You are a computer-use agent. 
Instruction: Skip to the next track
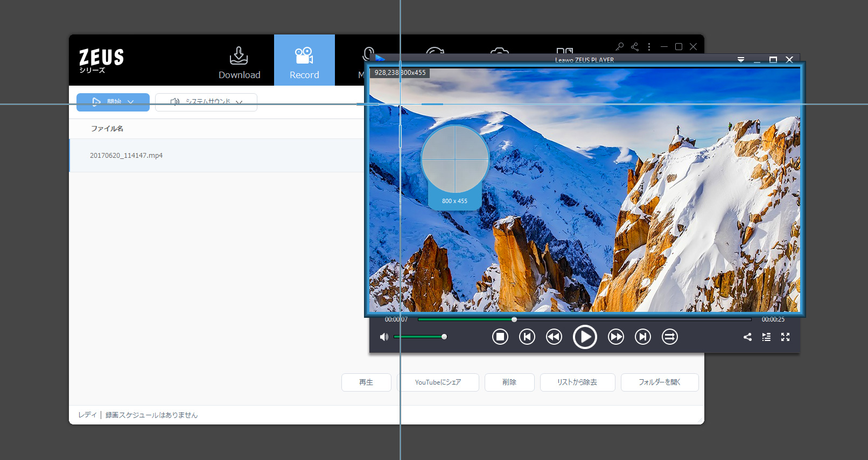pyautogui.click(x=642, y=337)
